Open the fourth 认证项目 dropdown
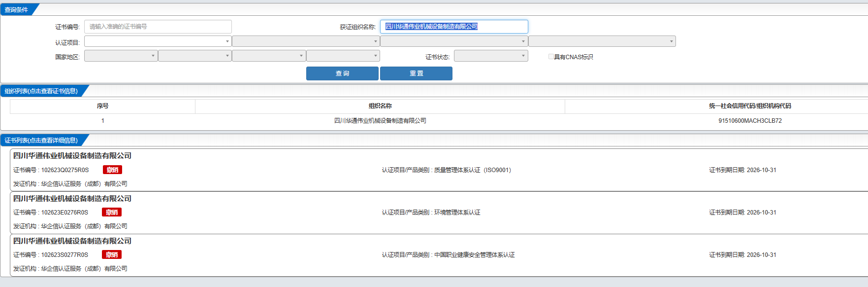This screenshot has height=287, width=868. tap(602, 41)
